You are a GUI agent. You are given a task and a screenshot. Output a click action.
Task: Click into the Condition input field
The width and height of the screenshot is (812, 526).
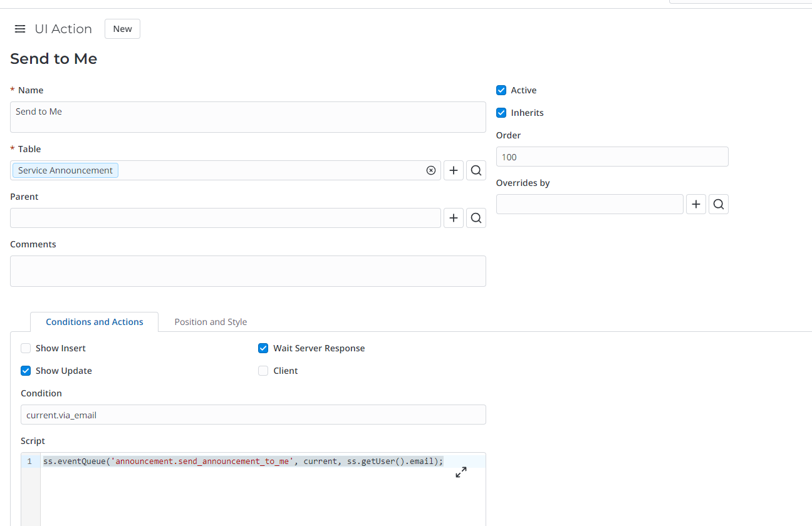[x=253, y=415]
